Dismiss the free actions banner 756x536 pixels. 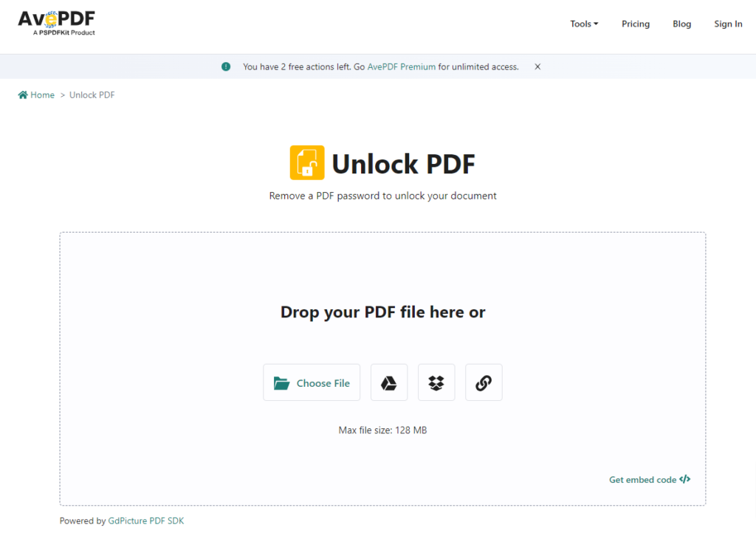click(537, 66)
